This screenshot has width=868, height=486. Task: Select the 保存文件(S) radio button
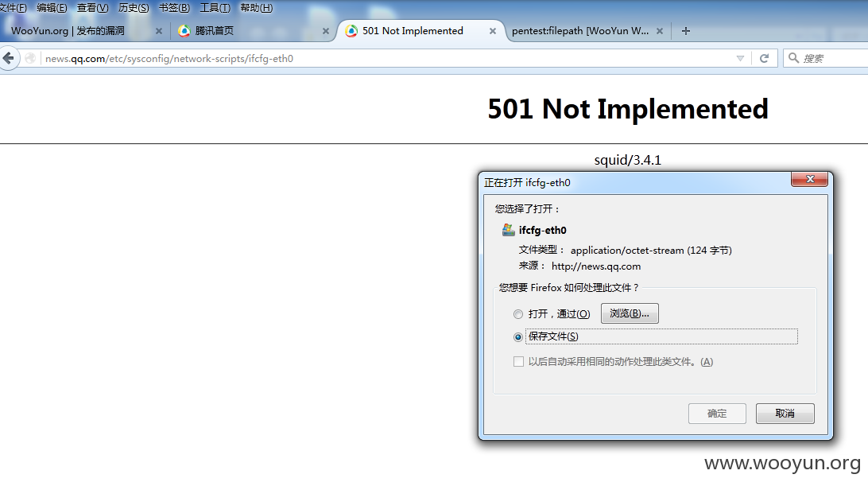pos(518,337)
